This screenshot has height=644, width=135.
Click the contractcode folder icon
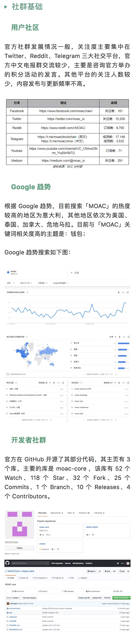(7, 608)
